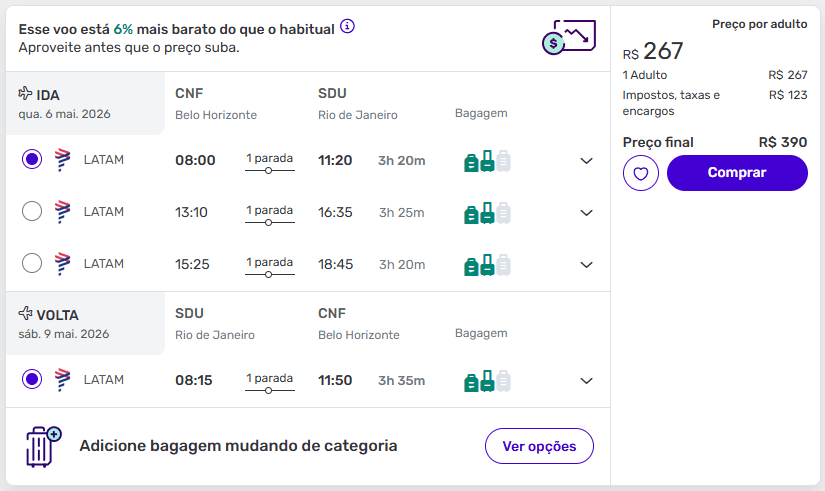This screenshot has width=825, height=491.
Task: Click the Comprar button
Action: click(737, 173)
